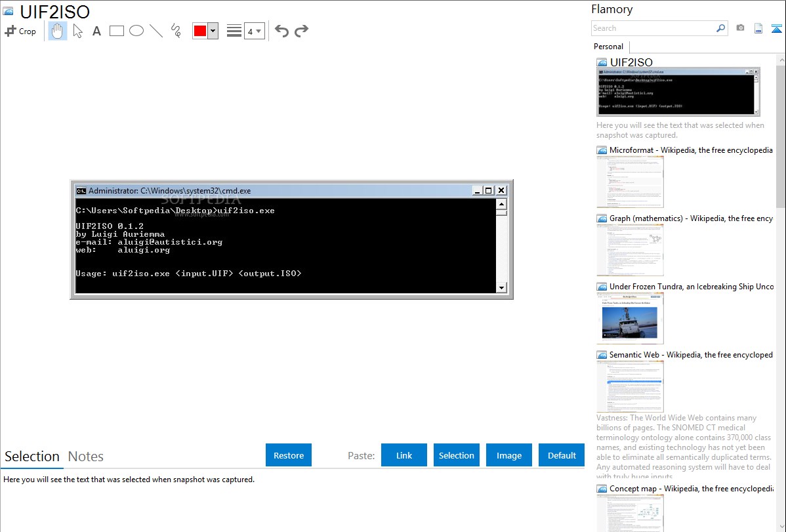Click the Flamory search field

point(653,28)
